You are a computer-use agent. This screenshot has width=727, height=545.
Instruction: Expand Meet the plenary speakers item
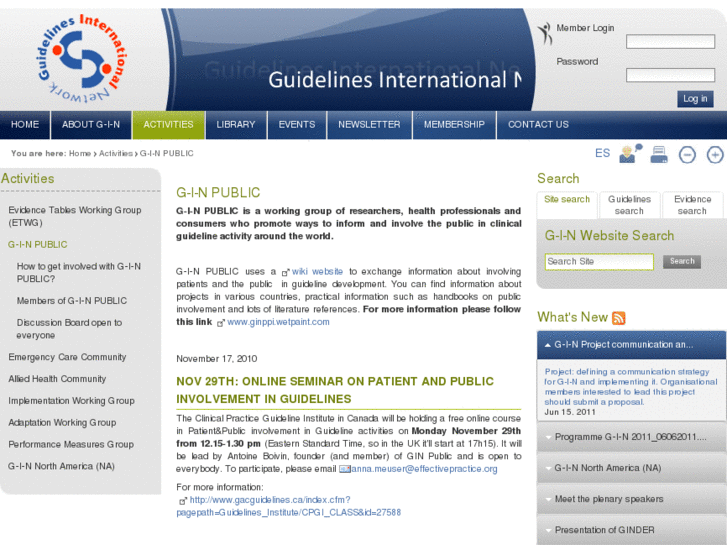(x=631, y=499)
